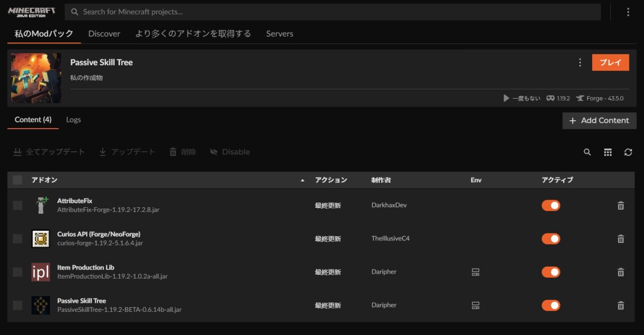The height and width of the screenshot is (335, 644).
Task: Delete the Curios API mod
Action: coord(621,238)
